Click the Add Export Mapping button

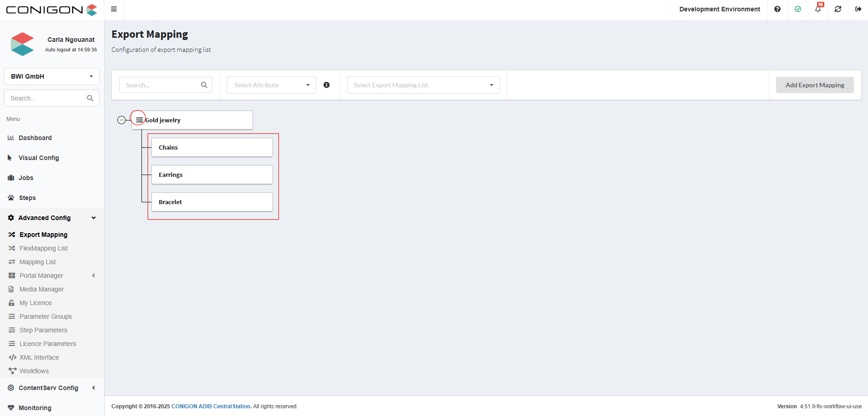814,85
